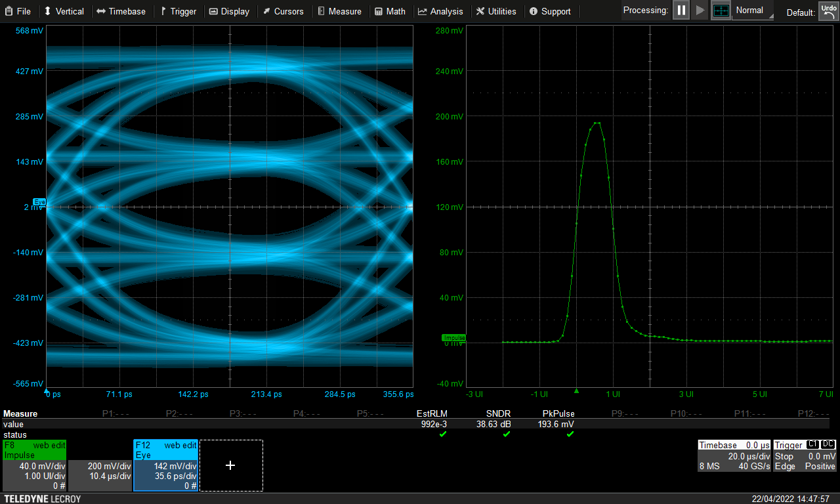The height and width of the screenshot is (504, 840).
Task: Open the Timebase menu
Action: click(121, 11)
